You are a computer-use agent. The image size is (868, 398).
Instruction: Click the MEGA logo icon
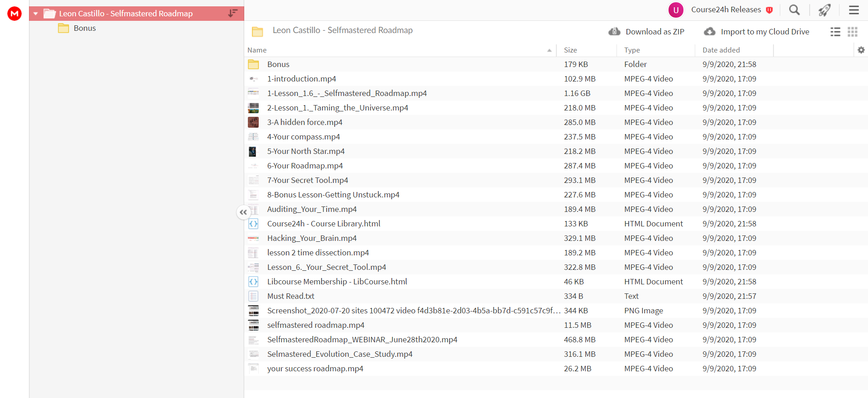14,14
